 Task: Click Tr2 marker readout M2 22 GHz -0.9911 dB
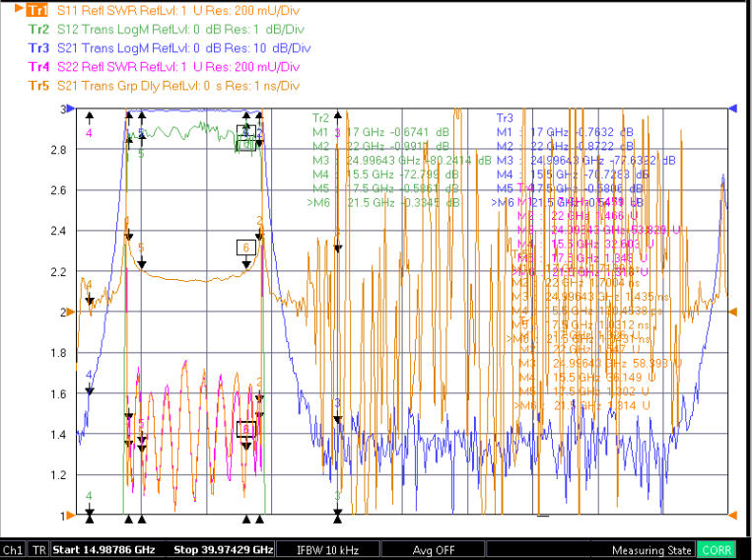(x=380, y=146)
